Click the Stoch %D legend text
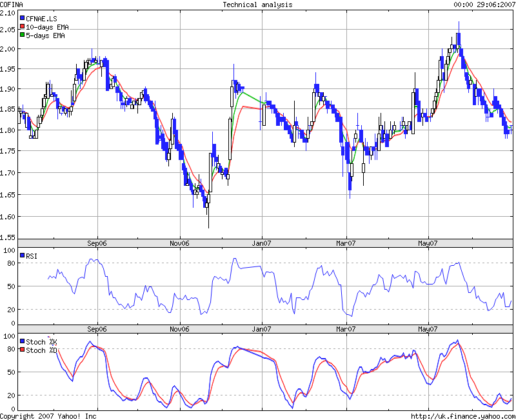Image resolution: width=516 pixels, height=420 pixels. coord(42,350)
